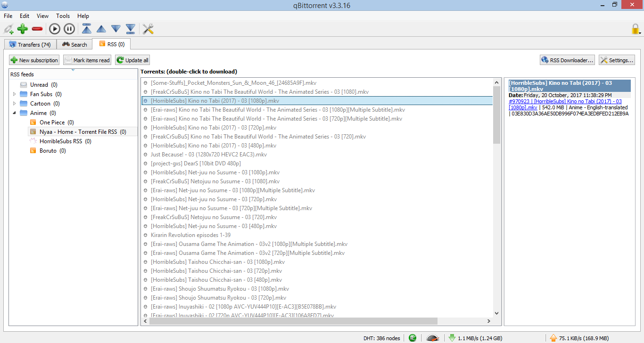Click the Mark items read button

point(87,60)
